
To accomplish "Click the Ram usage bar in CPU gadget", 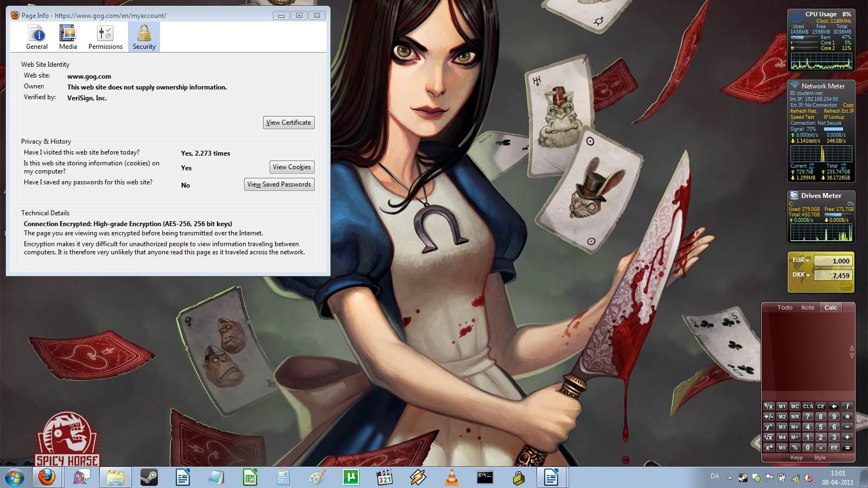I will click(x=805, y=37).
